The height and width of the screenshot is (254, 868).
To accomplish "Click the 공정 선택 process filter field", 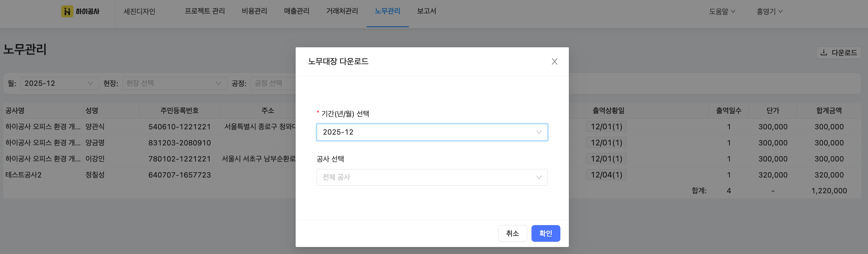I will 273,83.
